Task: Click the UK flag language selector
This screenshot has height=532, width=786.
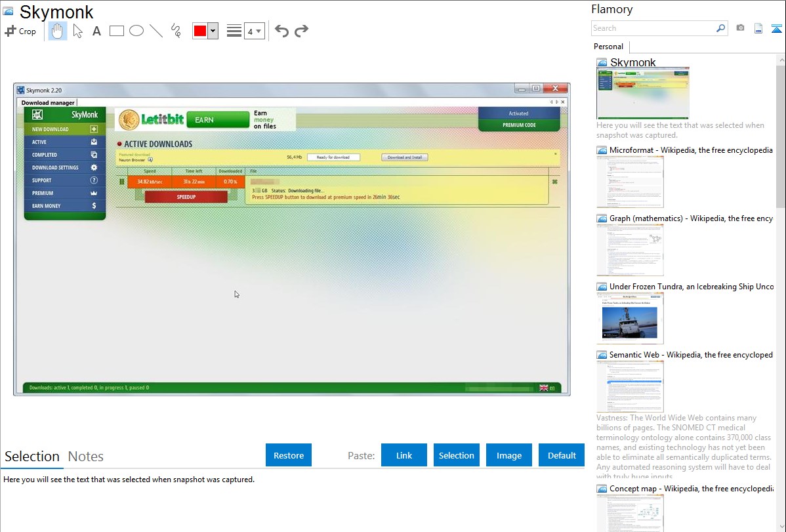Action: coord(543,388)
